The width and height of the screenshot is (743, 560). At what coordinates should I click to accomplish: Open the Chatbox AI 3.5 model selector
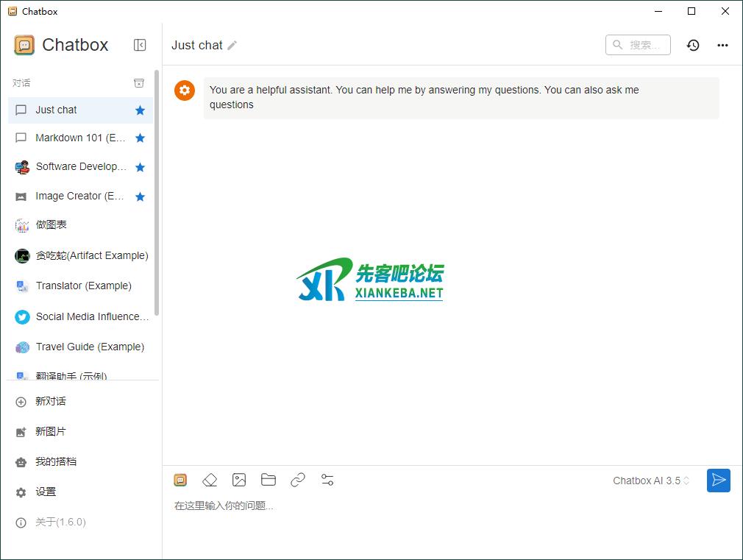click(650, 480)
